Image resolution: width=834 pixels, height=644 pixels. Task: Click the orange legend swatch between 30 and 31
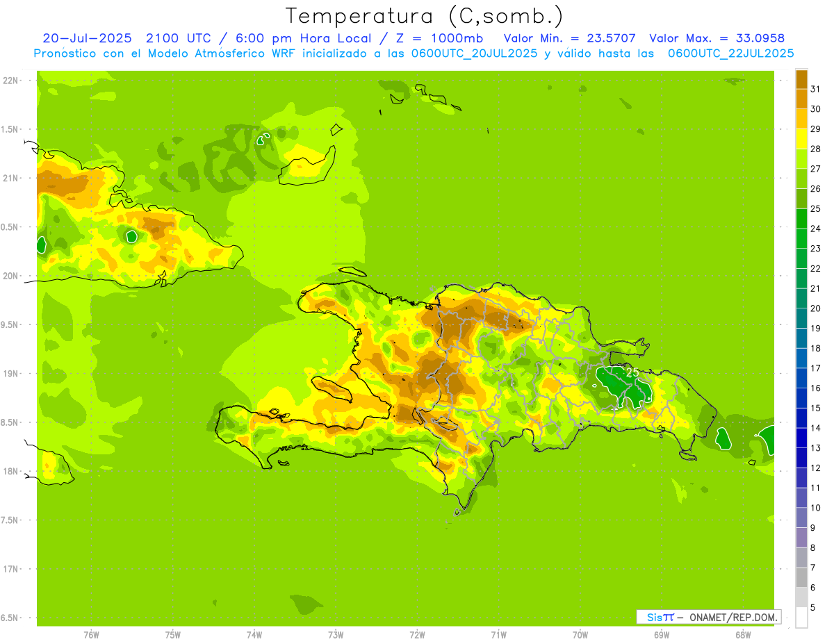click(x=801, y=99)
